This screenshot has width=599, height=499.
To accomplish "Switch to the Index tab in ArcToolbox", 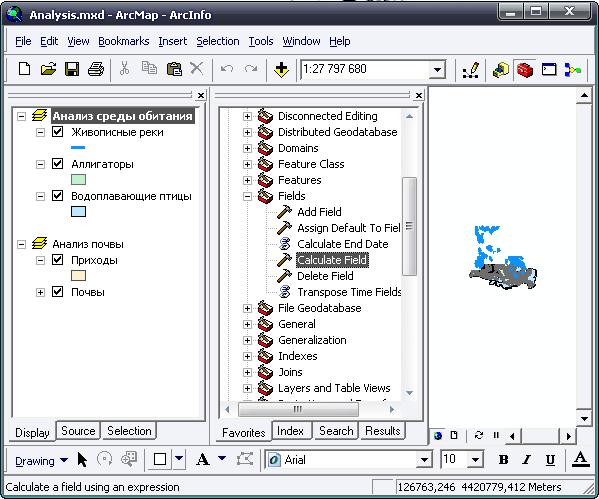I will 290,431.
